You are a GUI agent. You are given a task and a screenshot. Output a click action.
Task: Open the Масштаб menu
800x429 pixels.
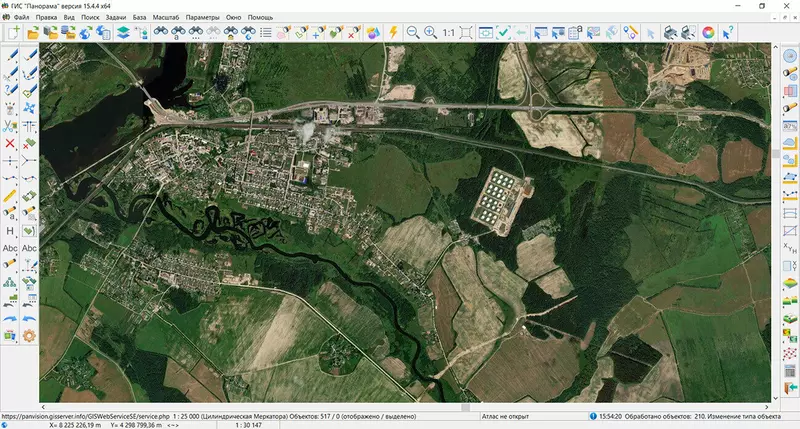(x=166, y=18)
